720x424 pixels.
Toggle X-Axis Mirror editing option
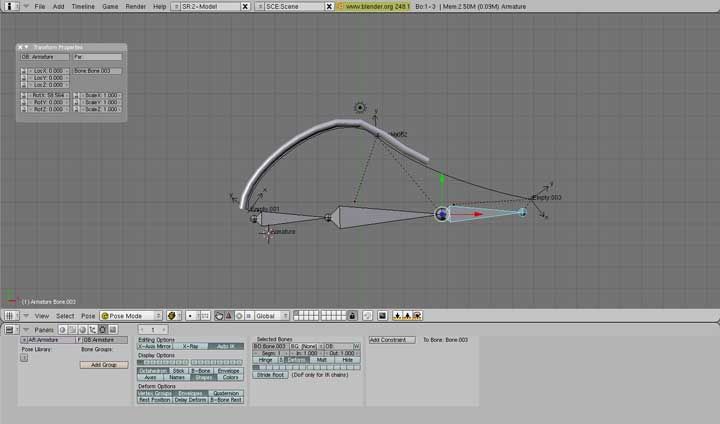click(154, 346)
